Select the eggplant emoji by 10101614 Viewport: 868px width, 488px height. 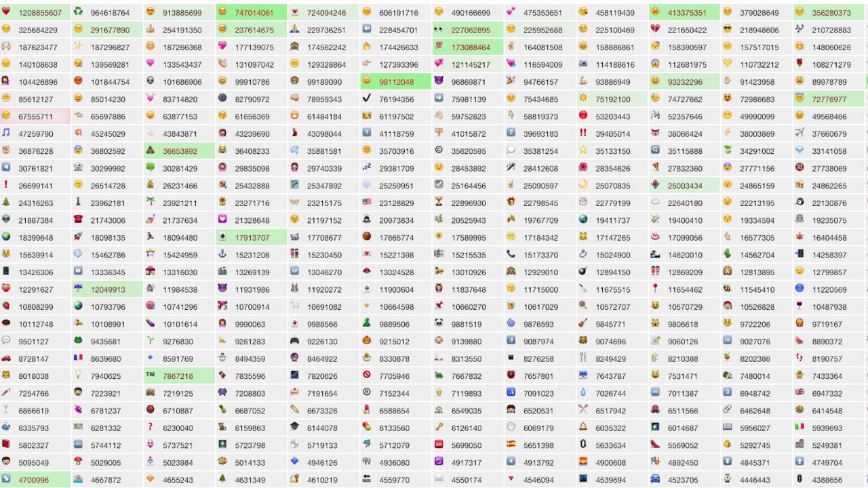(x=150, y=323)
